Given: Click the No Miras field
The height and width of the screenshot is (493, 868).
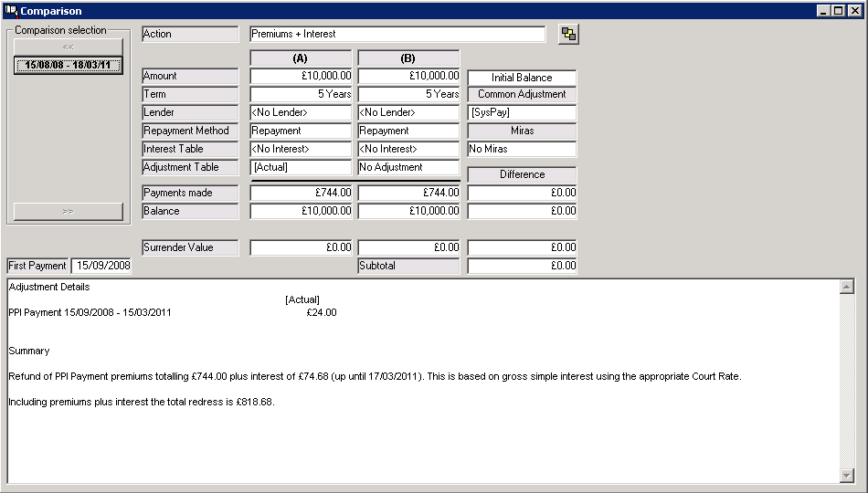Looking at the screenshot, I should click(522, 149).
